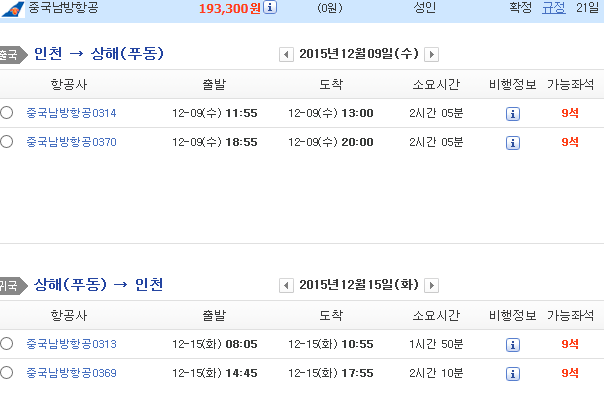Go to previous day before 12월15일
The height and width of the screenshot is (400, 604).
click(x=286, y=286)
